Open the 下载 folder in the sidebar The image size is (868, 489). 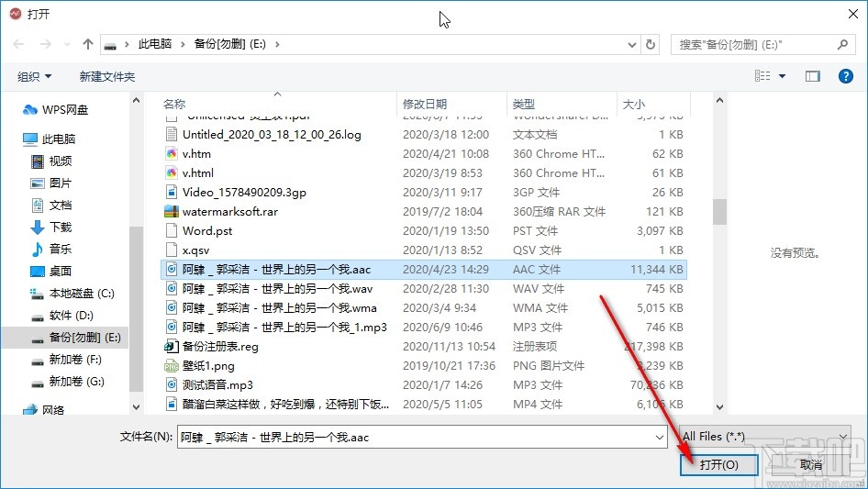52,227
